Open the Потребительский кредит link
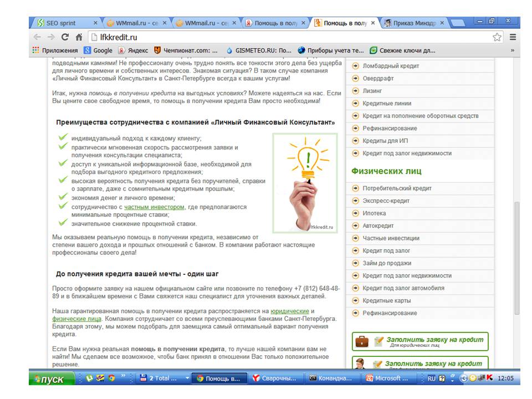Screen dimensions: 532x399 tap(397, 188)
